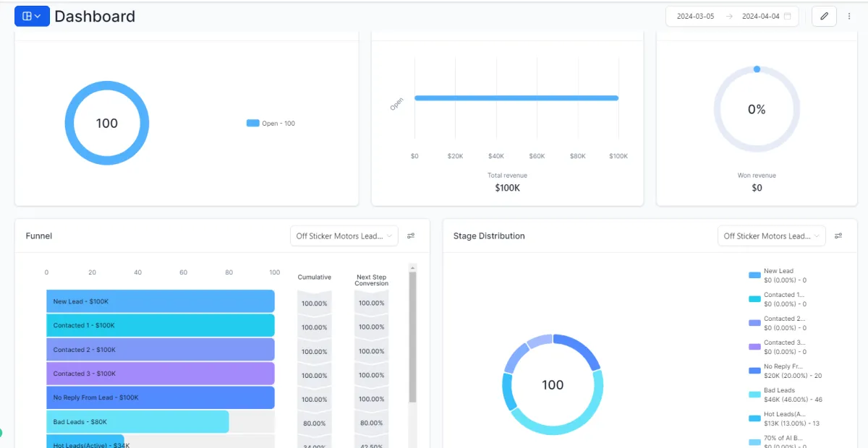
Task: Select the 2024-04-04 end date field
Action: click(x=761, y=16)
